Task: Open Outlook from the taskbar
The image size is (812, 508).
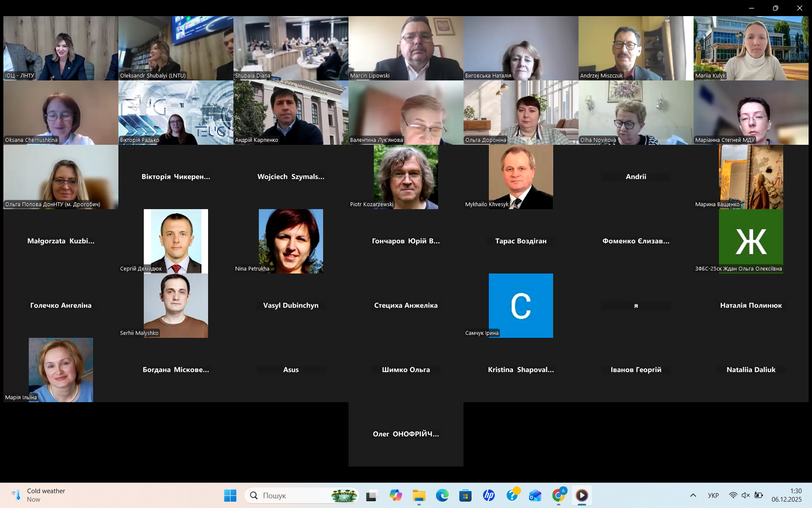Action: 535,495
